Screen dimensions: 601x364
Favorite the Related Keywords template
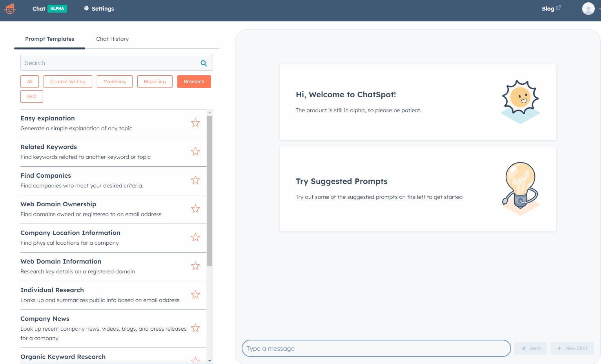coord(195,151)
